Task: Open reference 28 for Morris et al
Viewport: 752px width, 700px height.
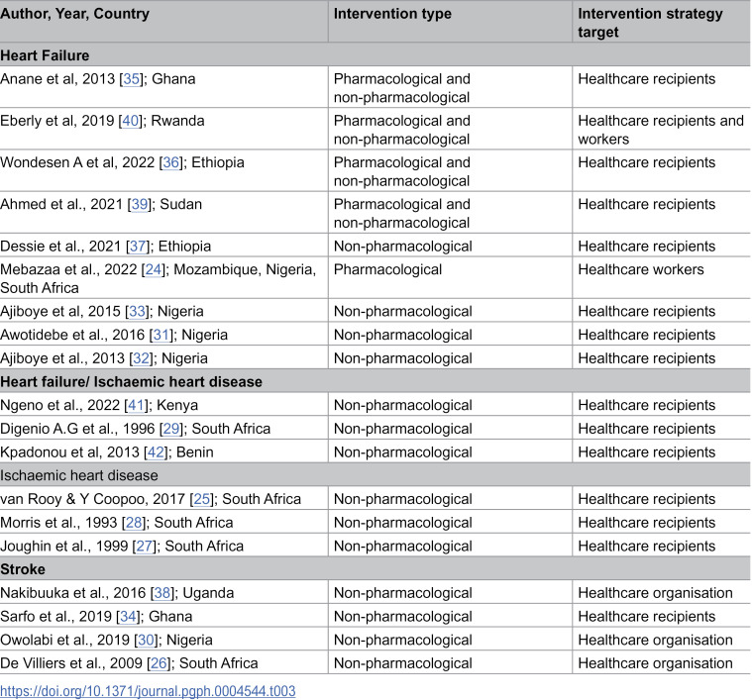Action: [x=134, y=523]
